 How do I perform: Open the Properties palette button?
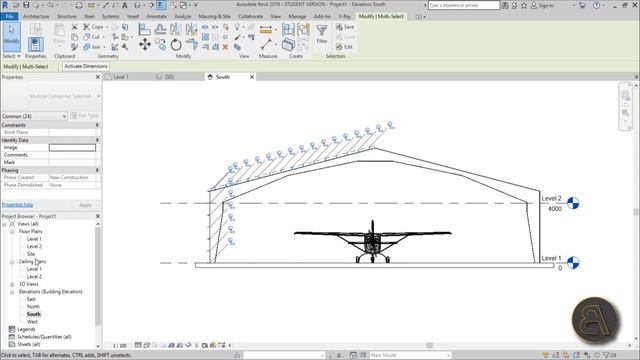pos(36,44)
